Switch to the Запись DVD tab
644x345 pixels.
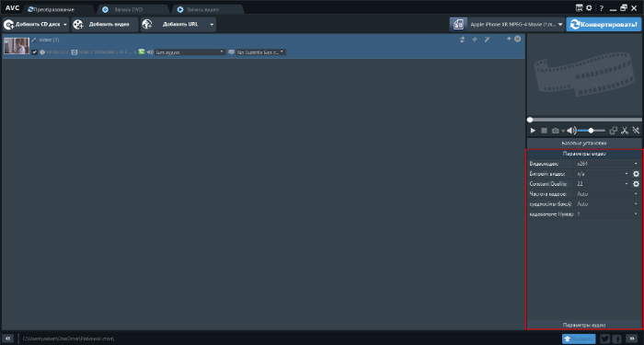[132, 9]
